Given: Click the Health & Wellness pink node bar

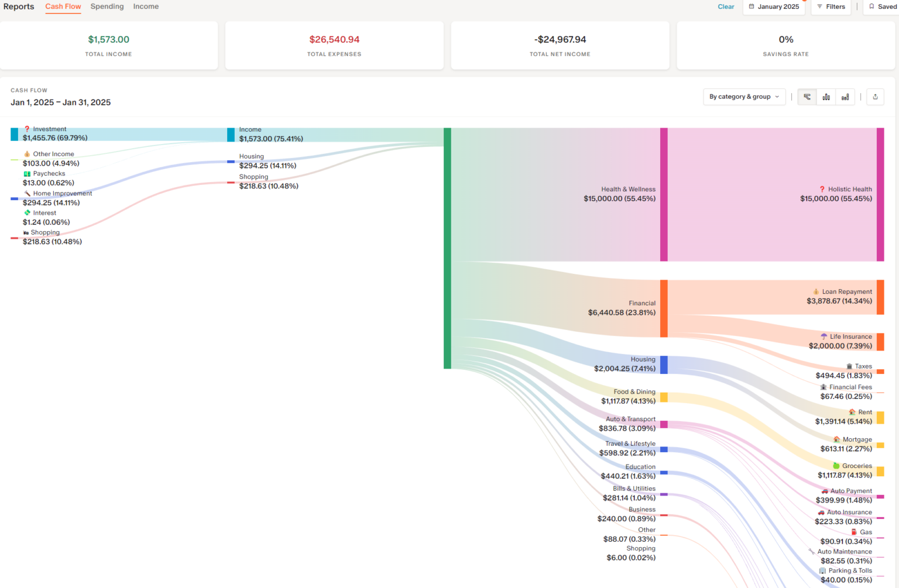Looking at the screenshot, I should [664, 195].
